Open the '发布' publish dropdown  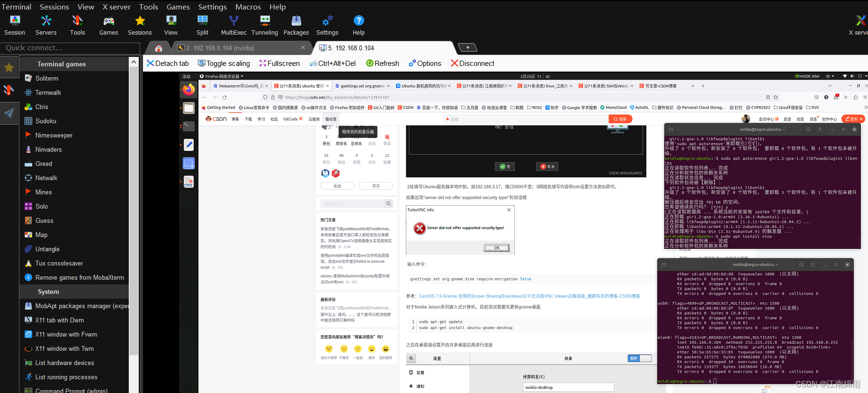click(854, 119)
